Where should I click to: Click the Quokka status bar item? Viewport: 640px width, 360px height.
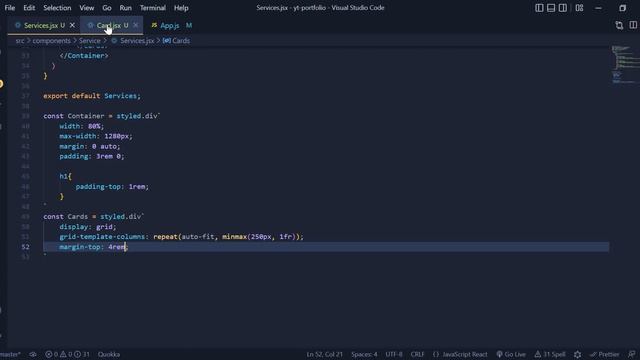[109, 354]
